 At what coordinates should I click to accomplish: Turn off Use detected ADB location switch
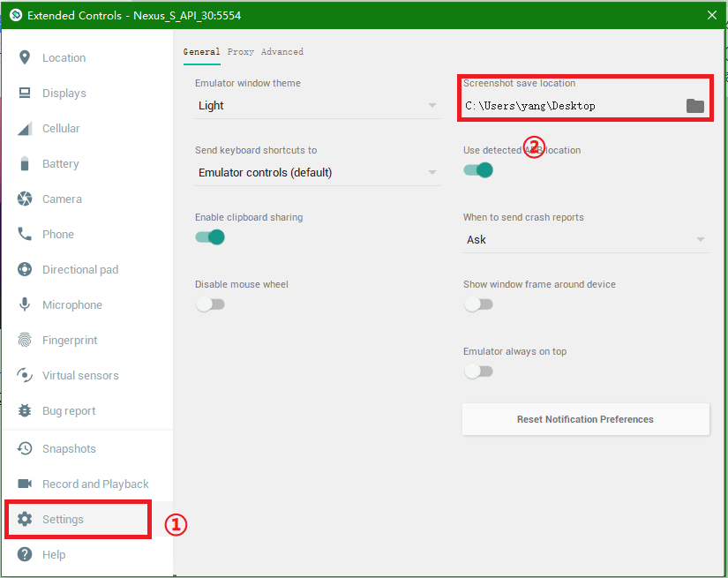pyautogui.click(x=478, y=170)
